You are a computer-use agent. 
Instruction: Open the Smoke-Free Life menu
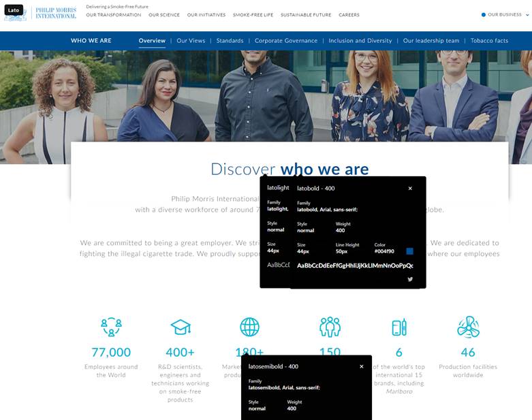coord(253,15)
